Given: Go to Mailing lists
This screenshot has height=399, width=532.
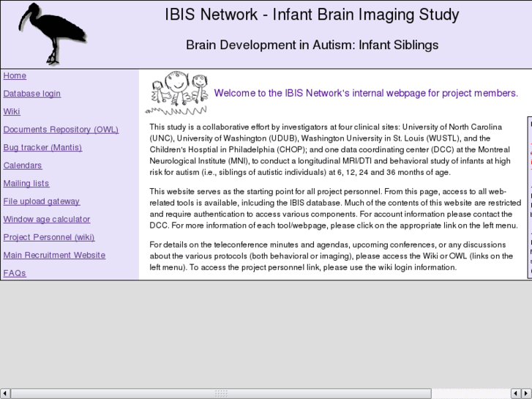Looking at the screenshot, I should point(26,184).
